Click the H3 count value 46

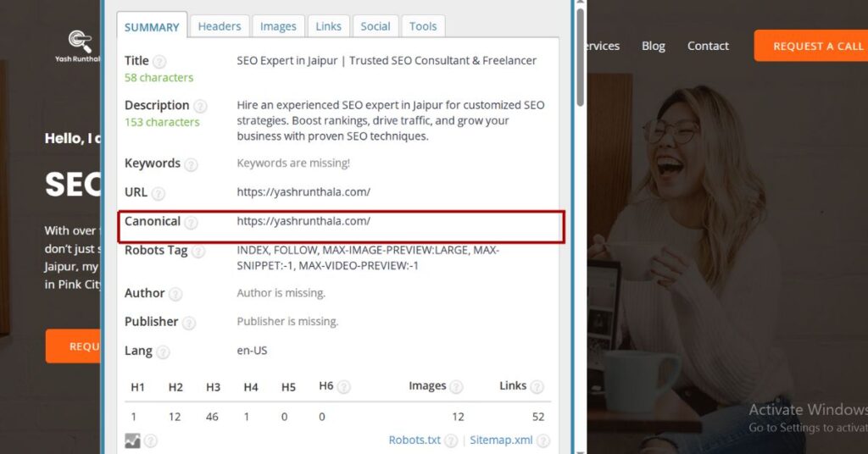(212, 417)
